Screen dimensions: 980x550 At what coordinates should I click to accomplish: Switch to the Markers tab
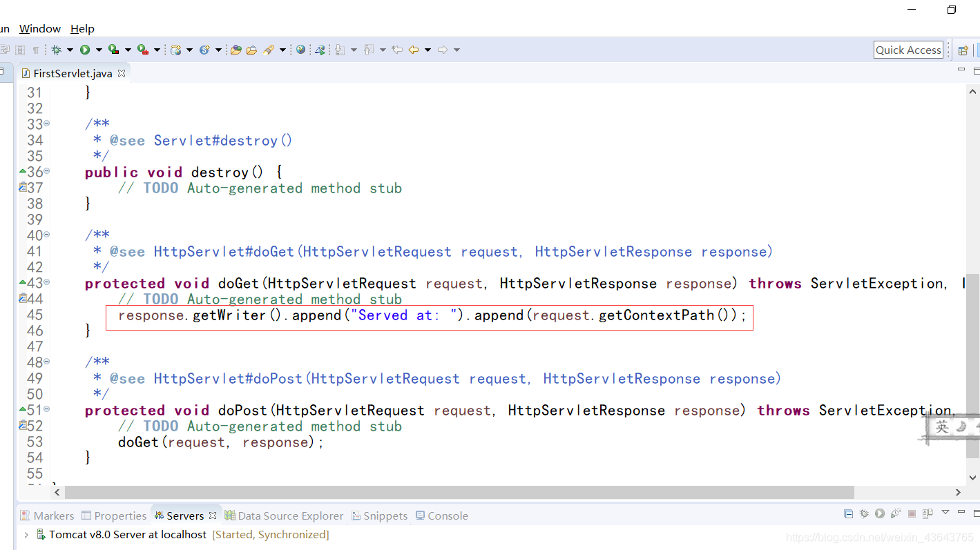(46, 515)
